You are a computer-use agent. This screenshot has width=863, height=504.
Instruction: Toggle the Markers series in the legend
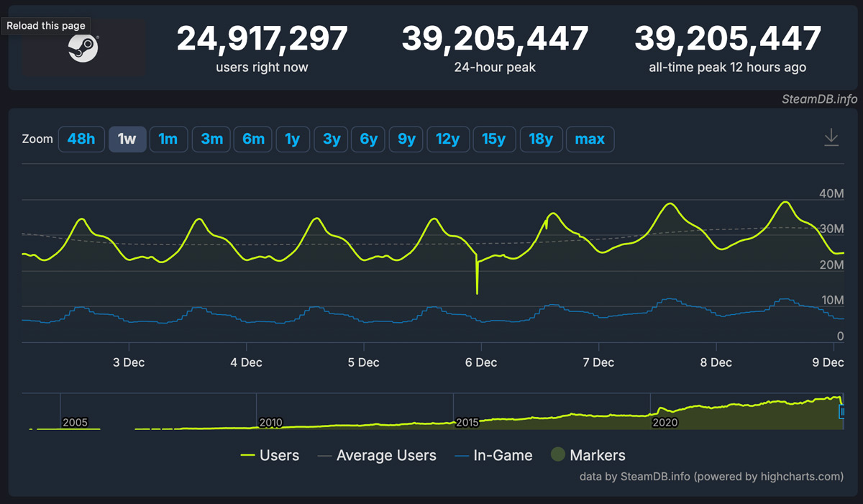click(598, 455)
